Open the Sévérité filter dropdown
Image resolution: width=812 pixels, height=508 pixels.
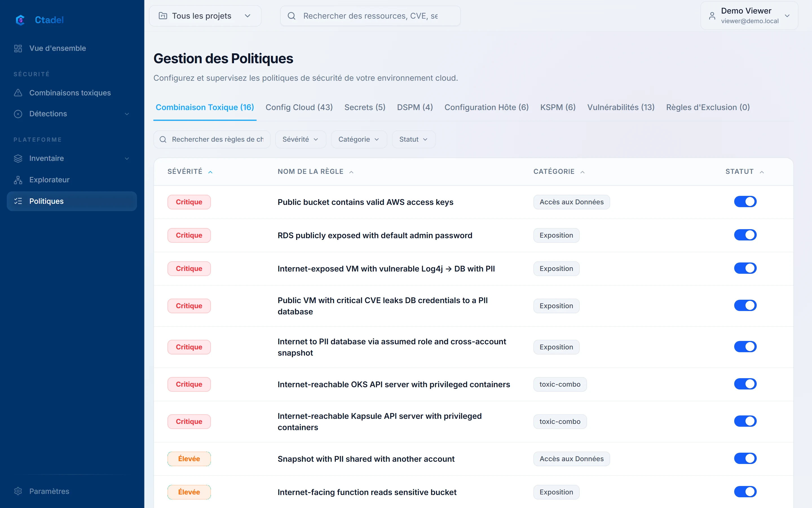pos(300,139)
